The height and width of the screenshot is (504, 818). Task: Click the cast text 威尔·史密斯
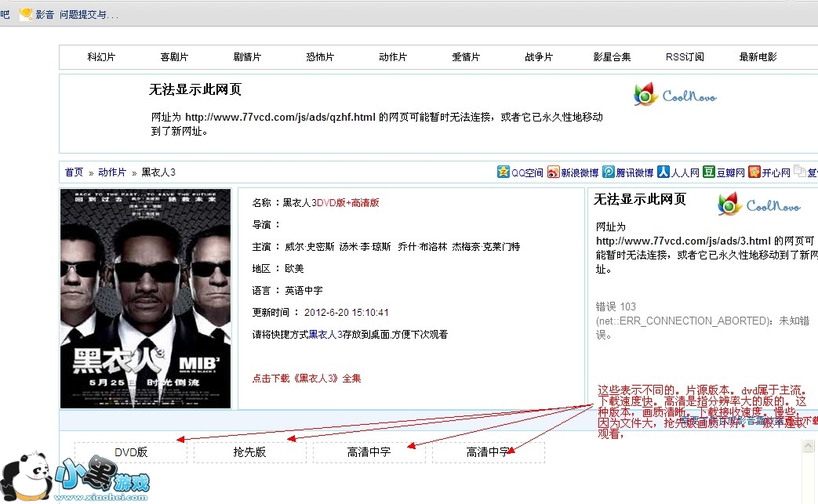[309, 247]
